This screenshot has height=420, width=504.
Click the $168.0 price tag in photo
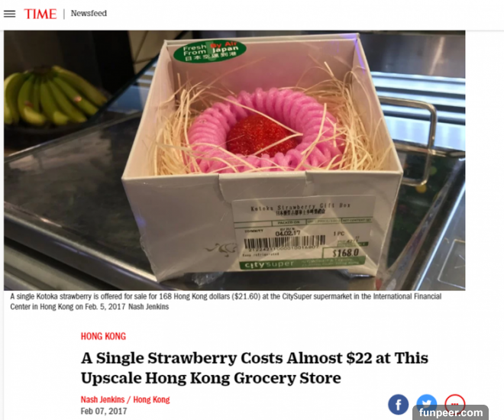345,253
